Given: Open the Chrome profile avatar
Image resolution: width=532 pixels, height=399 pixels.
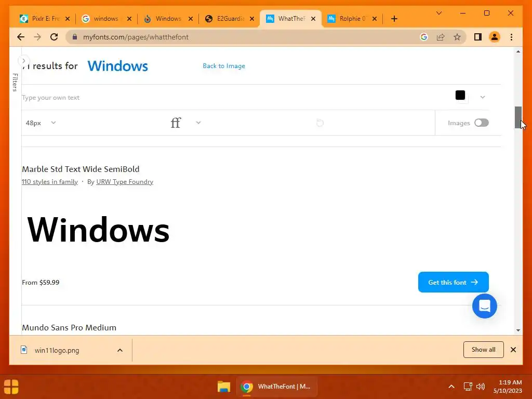Looking at the screenshot, I should [x=495, y=37].
